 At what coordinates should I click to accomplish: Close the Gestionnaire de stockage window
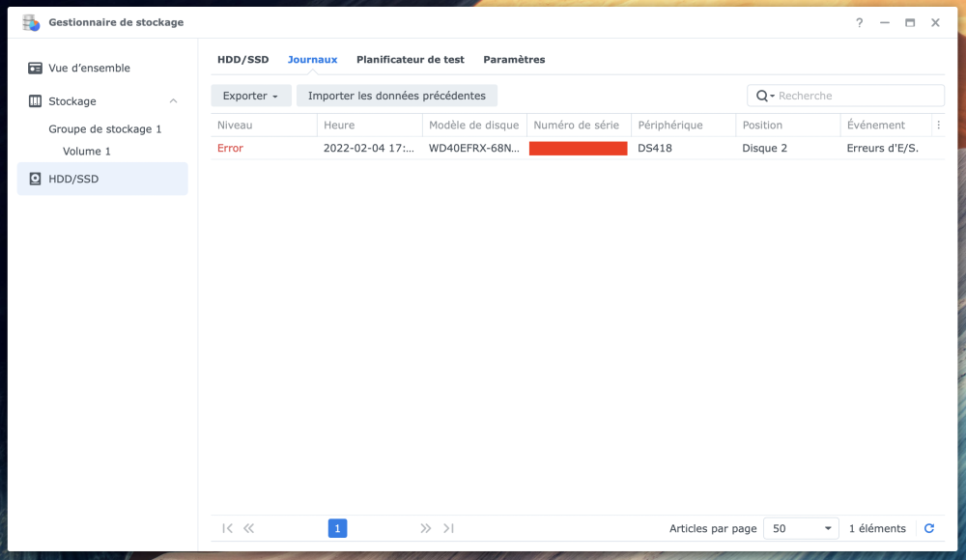point(935,23)
